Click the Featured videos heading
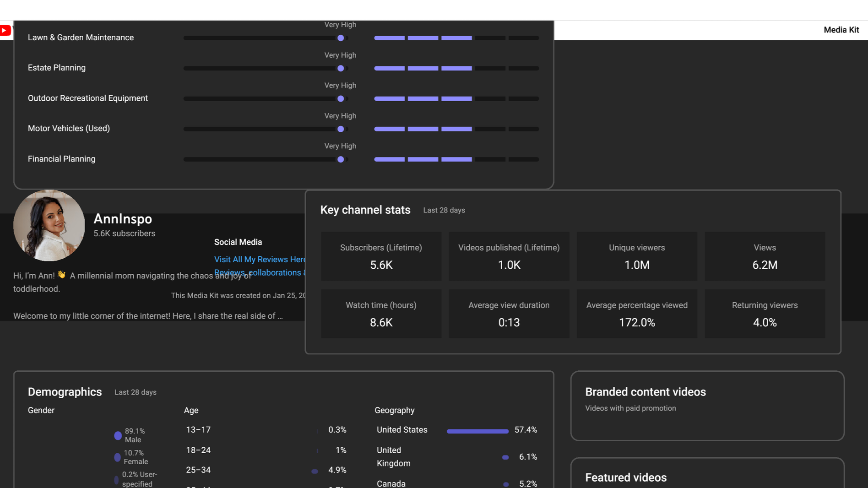Image resolution: width=868 pixels, height=488 pixels. tap(626, 477)
